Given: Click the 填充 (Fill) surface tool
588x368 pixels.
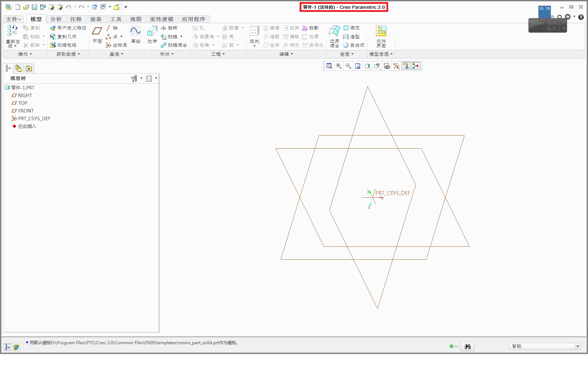Looking at the screenshot, I should coord(351,28).
